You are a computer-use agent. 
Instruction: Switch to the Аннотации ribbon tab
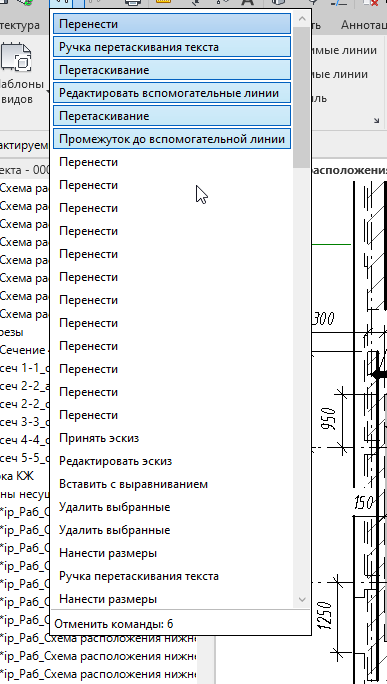(364, 25)
